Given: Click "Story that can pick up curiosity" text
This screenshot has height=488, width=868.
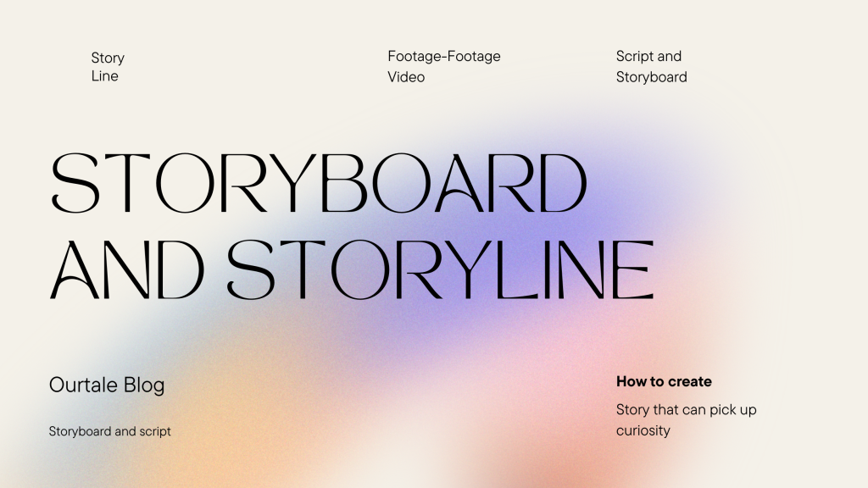Looking at the screenshot, I should (x=685, y=419).
